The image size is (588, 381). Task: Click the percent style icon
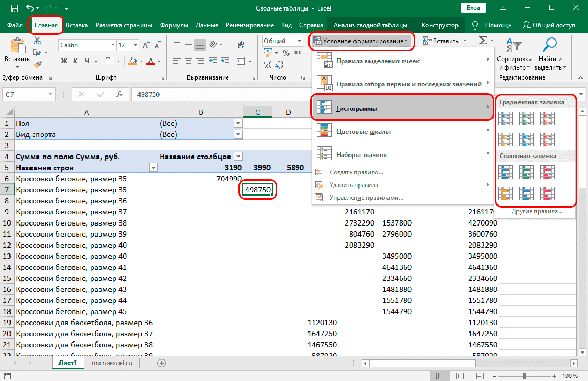[286, 53]
